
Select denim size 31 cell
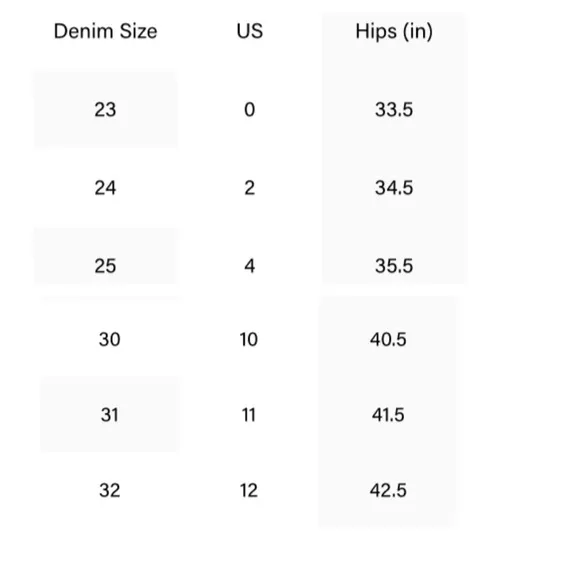pyautogui.click(x=109, y=414)
